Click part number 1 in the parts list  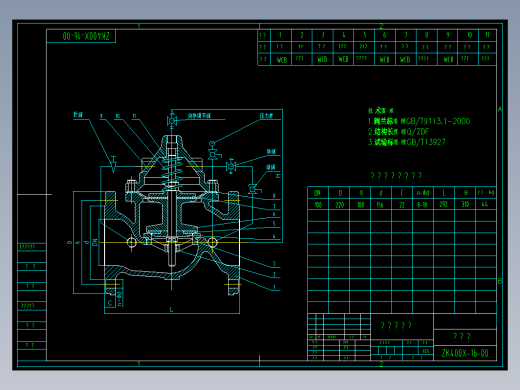click(280, 35)
